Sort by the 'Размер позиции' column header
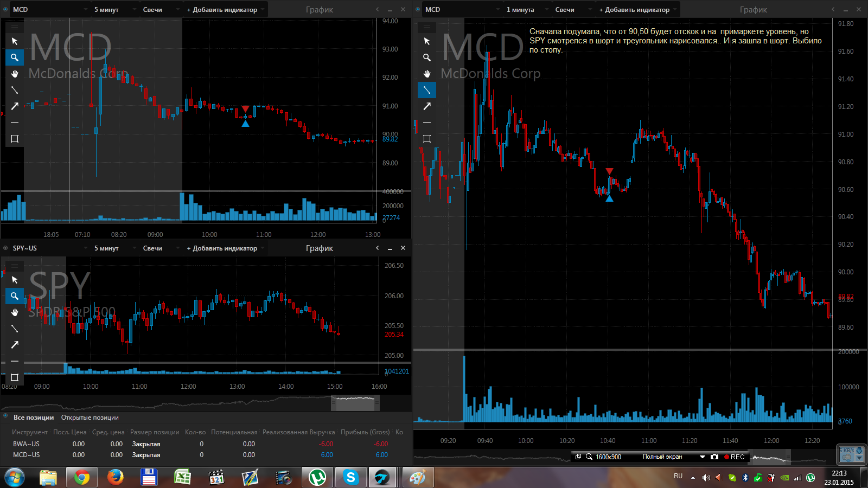 pos(155,432)
